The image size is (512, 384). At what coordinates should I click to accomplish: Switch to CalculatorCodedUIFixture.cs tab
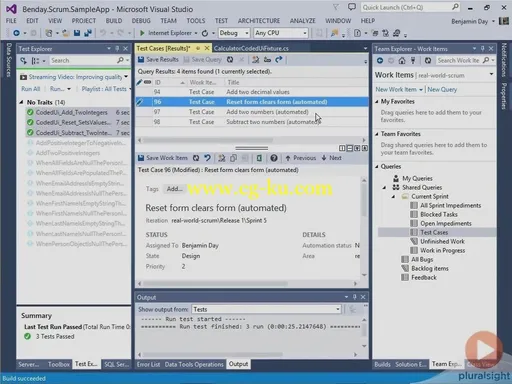pyautogui.click(x=251, y=48)
